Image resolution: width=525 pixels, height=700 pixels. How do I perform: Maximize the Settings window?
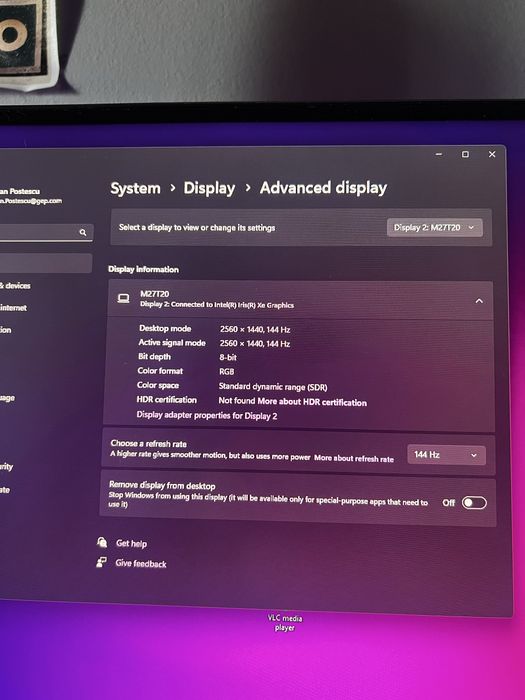pos(465,154)
